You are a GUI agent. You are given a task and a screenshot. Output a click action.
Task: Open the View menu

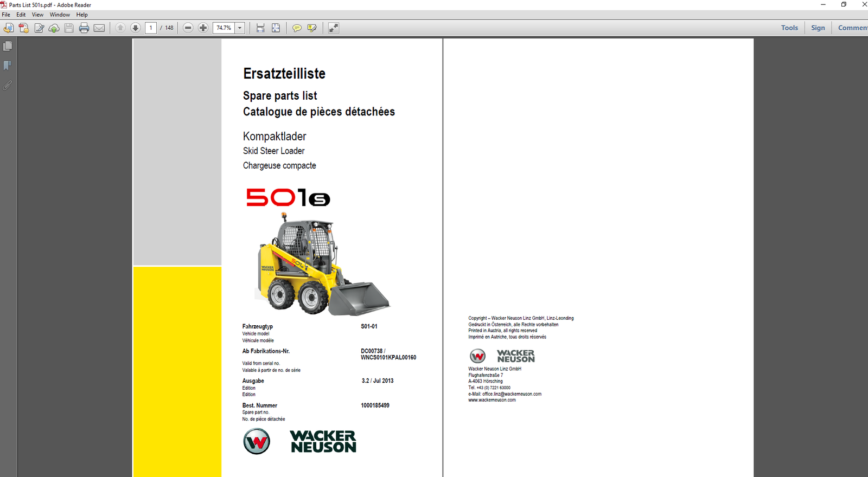pos(37,15)
